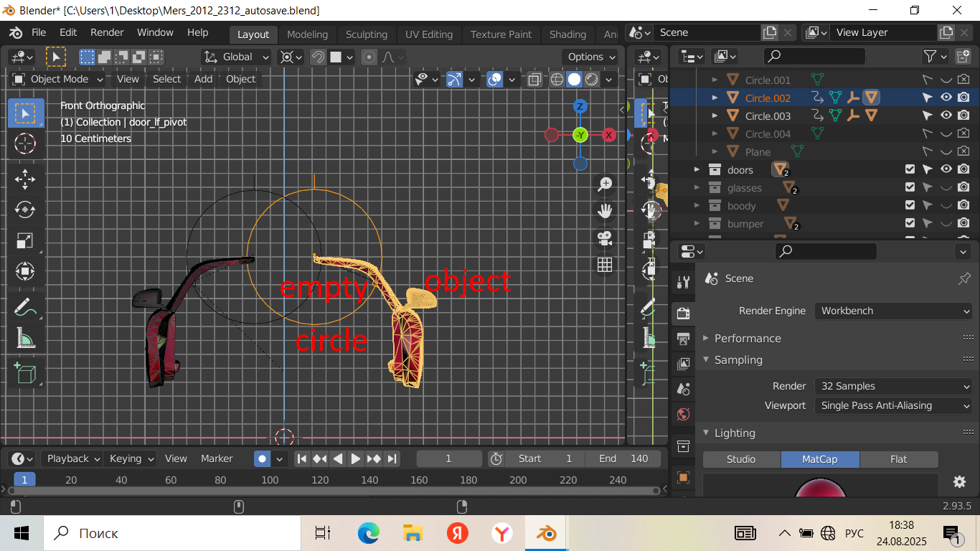Select the Rotate tool in the toolbar

[x=25, y=209]
